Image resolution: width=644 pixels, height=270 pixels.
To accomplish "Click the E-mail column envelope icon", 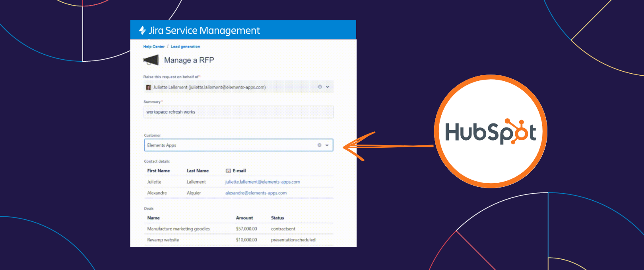I will tap(228, 171).
